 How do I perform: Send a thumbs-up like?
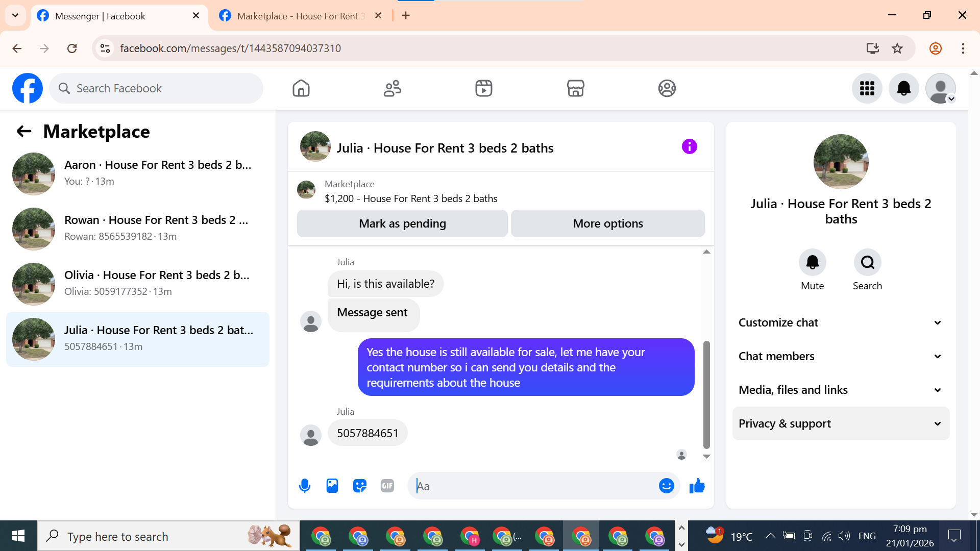[697, 486]
